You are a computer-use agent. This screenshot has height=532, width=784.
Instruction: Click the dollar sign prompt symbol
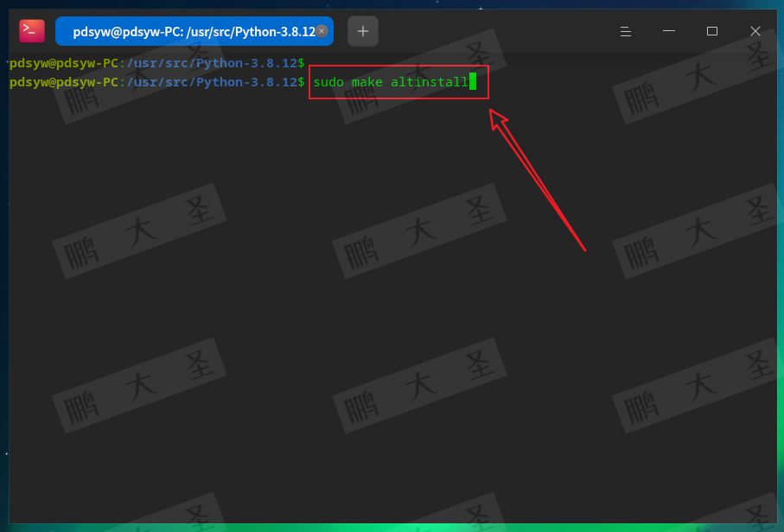[301, 82]
